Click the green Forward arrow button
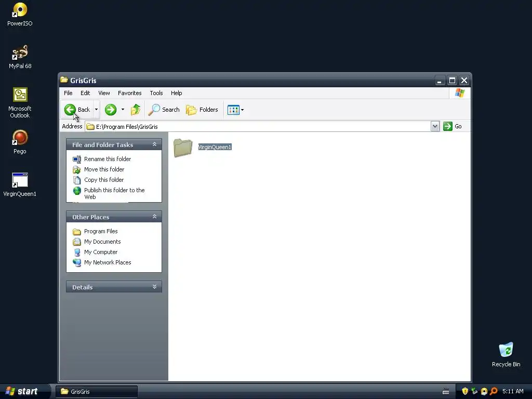Viewport: 532px width, 399px height. (111, 110)
